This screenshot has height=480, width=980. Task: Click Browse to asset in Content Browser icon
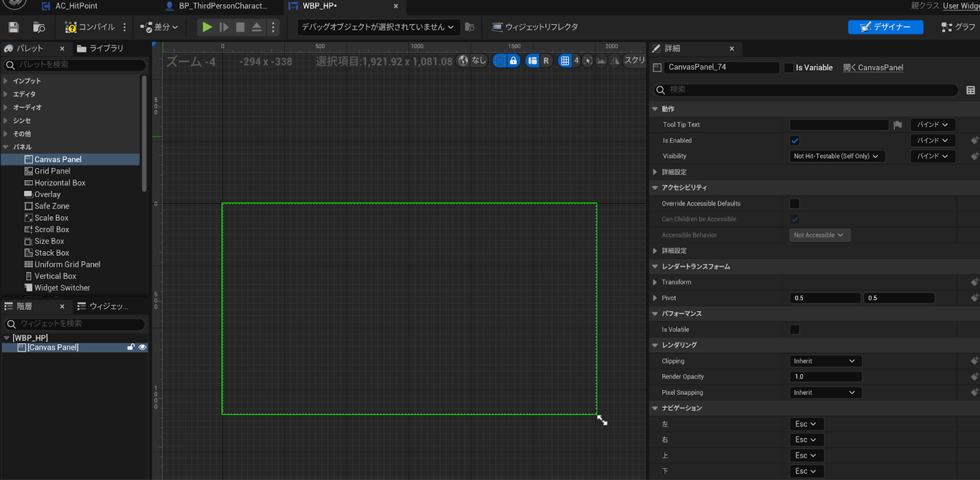[x=39, y=27]
